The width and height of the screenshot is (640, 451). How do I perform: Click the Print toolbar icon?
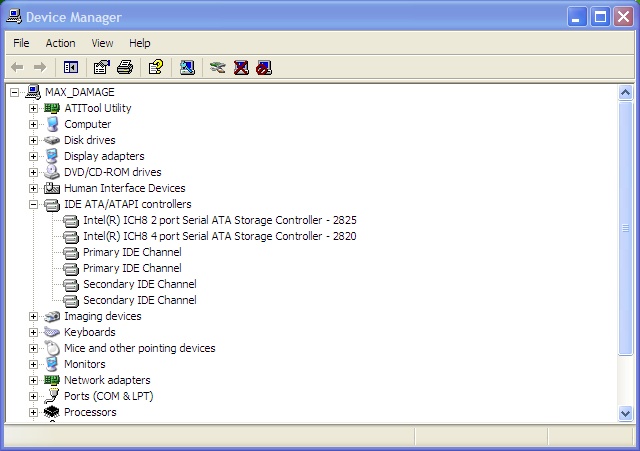[125, 68]
